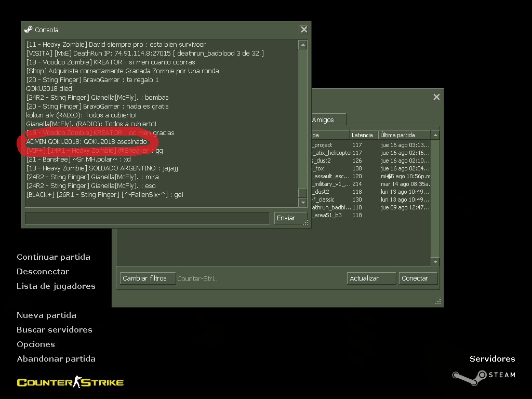Click the server browser resize grip
Viewport: 532px width, 399px height.
click(x=438, y=301)
